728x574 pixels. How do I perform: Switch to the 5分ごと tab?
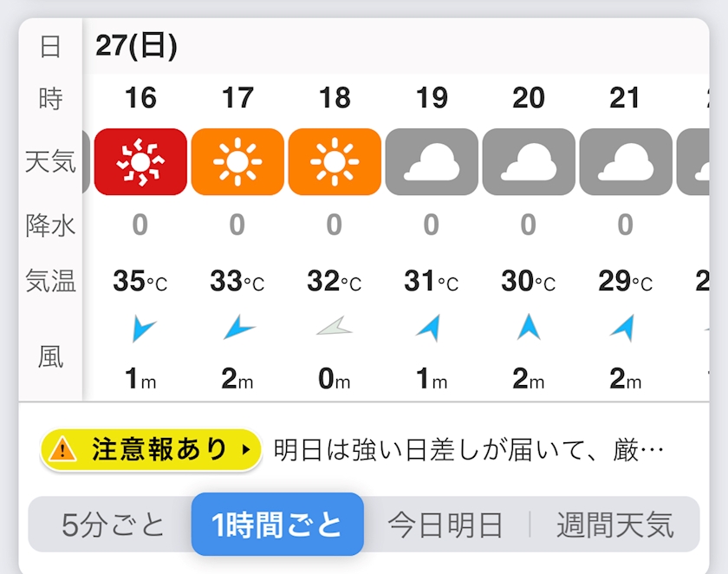pyautogui.click(x=113, y=525)
